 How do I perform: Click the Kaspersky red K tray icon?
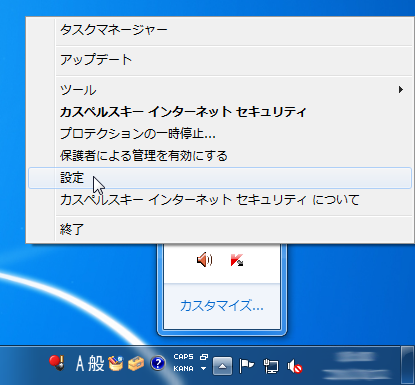coord(237,260)
